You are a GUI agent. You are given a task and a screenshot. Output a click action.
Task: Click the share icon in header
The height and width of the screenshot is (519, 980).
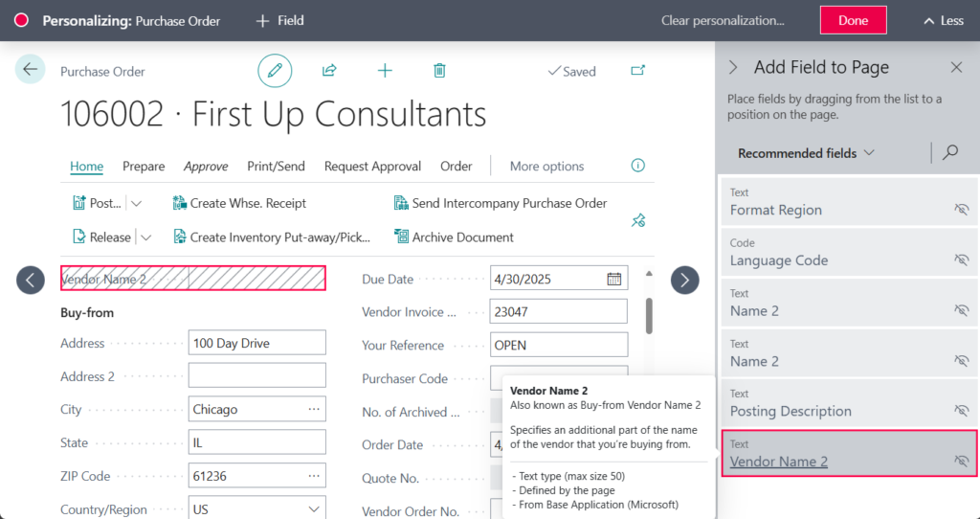click(x=329, y=70)
